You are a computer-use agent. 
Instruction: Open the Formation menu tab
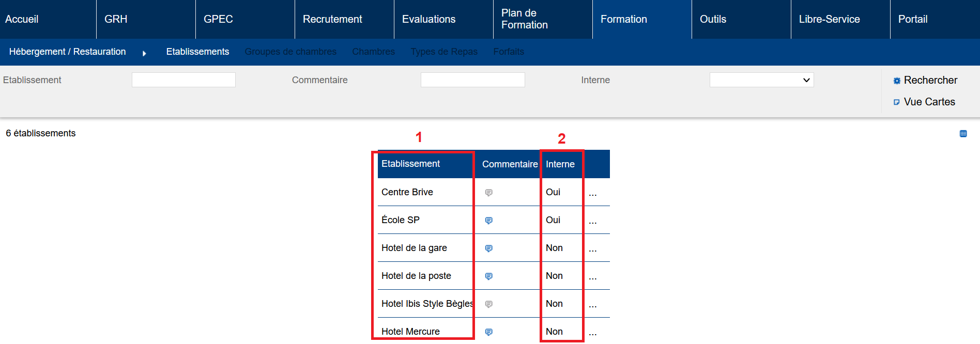tap(623, 19)
